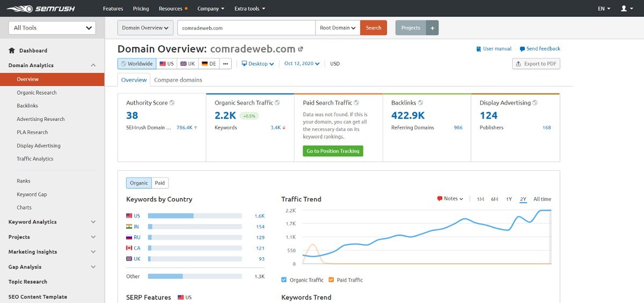Image resolution: width=644 pixels, height=303 pixels.
Task: Open the All Tools dropdown
Action: pyautogui.click(x=52, y=28)
